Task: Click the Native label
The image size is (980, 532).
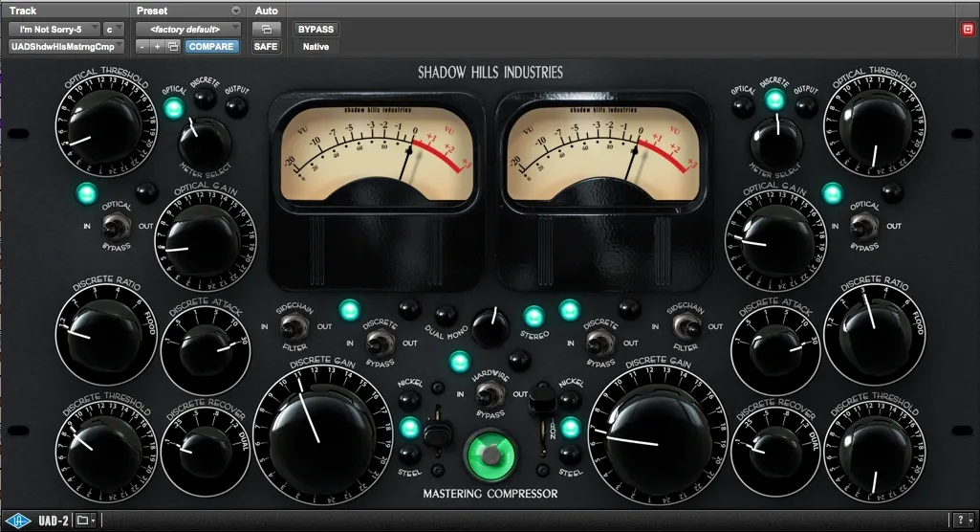Action: pos(316,46)
